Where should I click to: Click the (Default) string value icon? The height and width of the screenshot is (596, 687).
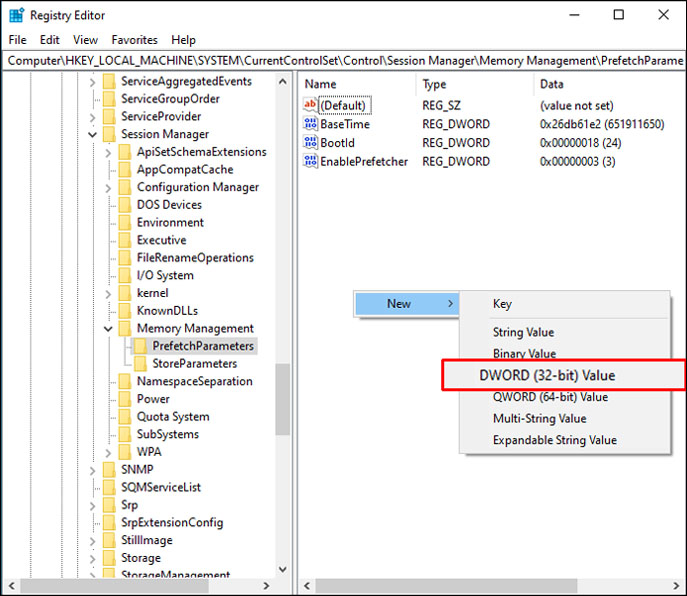click(x=310, y=105)
